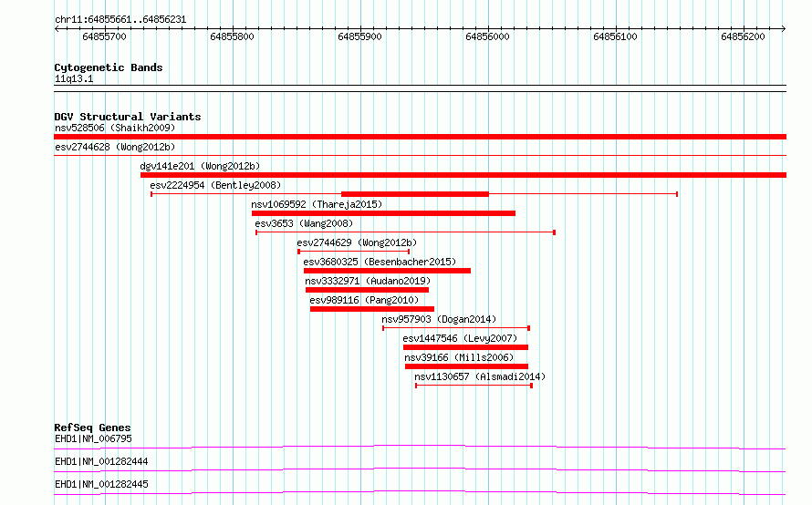Select esv989116 (Pang2010) variant label
The width and height of the screenshot is (812, 505).
(364, 300)
